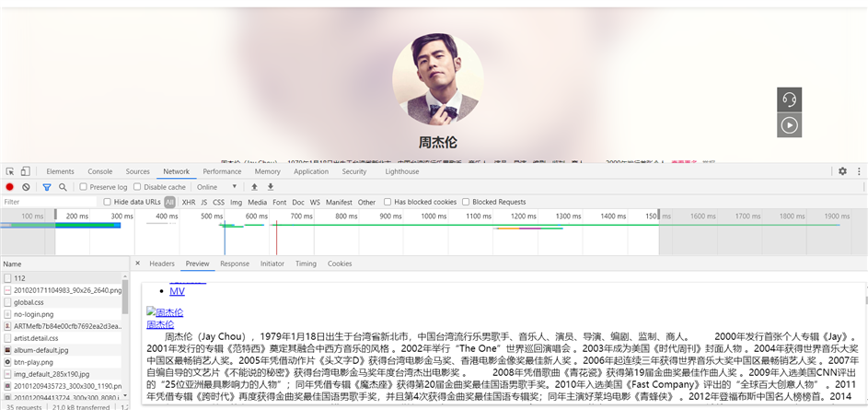Enable the Preserve log checkbox
868x410 pixels.
[84, 187]
